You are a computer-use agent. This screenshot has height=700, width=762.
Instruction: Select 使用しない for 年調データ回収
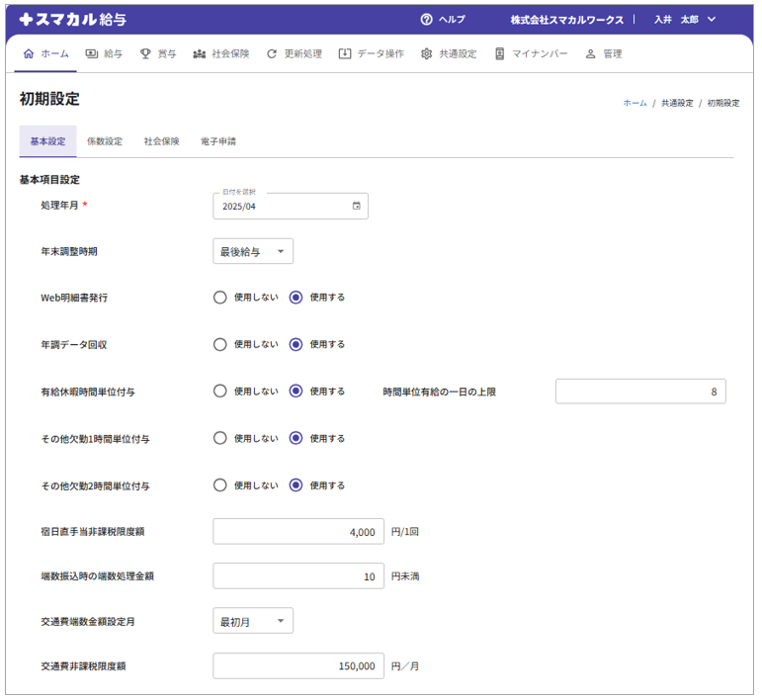point(220,344)
